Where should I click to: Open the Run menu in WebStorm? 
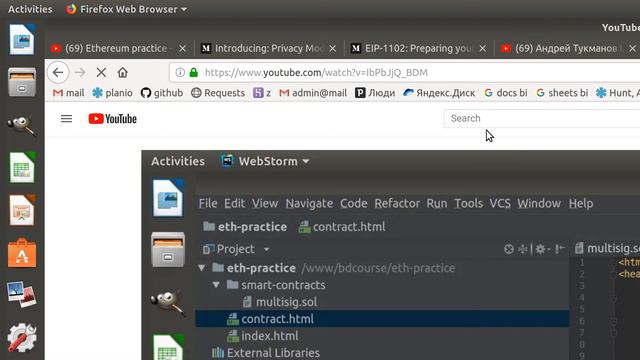coord(437,203)
